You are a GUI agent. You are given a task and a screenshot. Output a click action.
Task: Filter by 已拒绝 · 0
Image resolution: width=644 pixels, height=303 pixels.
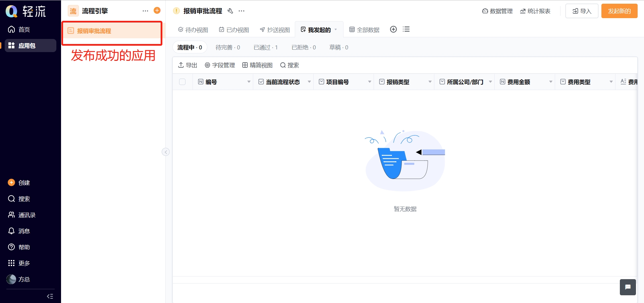pos(304,47)
